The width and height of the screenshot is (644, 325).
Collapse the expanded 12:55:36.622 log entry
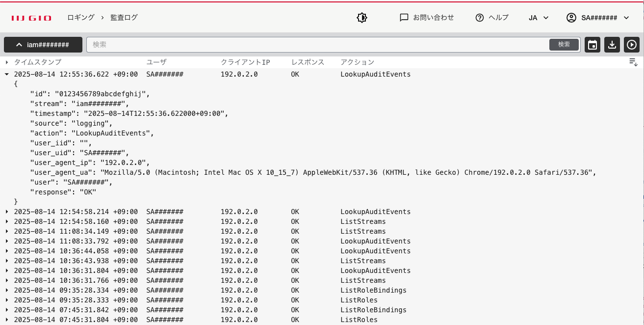[x=7, y=75]
